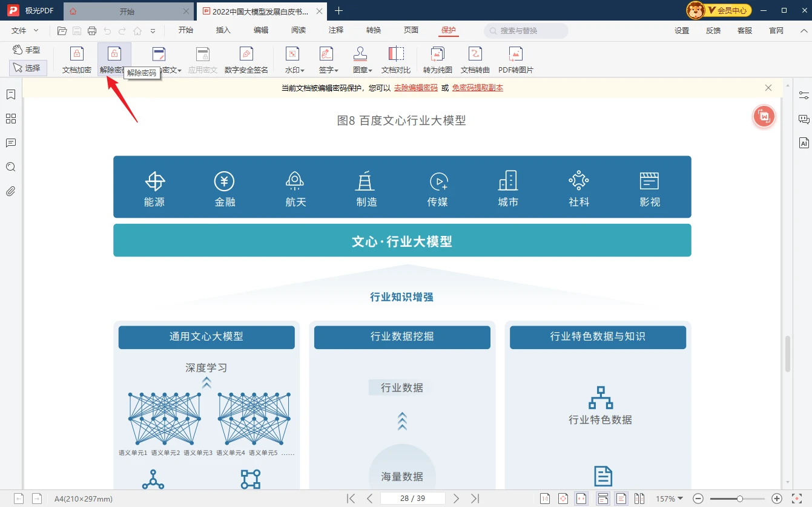Click the vertical scrollbar thumb

[788, 354]
